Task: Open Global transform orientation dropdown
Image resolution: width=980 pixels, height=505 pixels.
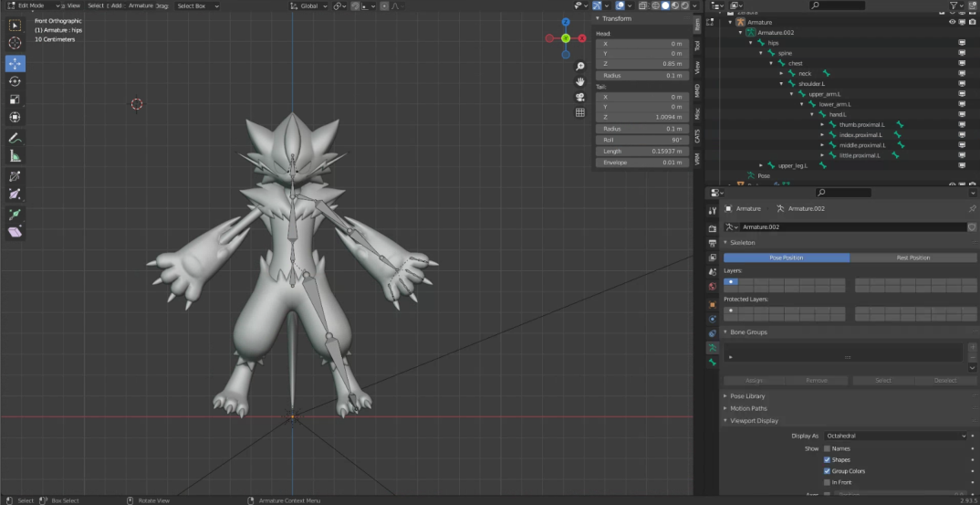Action: click(x=309, y=5)
